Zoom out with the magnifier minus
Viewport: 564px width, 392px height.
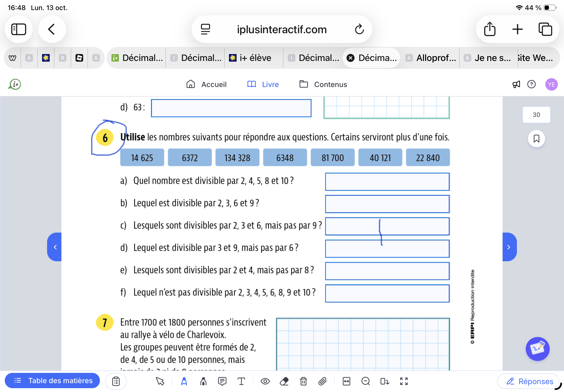point(365,381)
